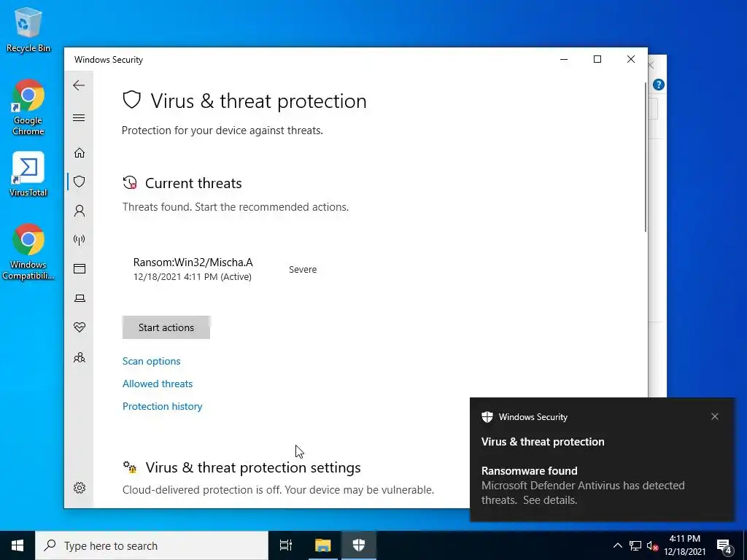This screenshot has width=747, height=560.
Task: Open the Account protection person icon
Action: pos(80,211)
